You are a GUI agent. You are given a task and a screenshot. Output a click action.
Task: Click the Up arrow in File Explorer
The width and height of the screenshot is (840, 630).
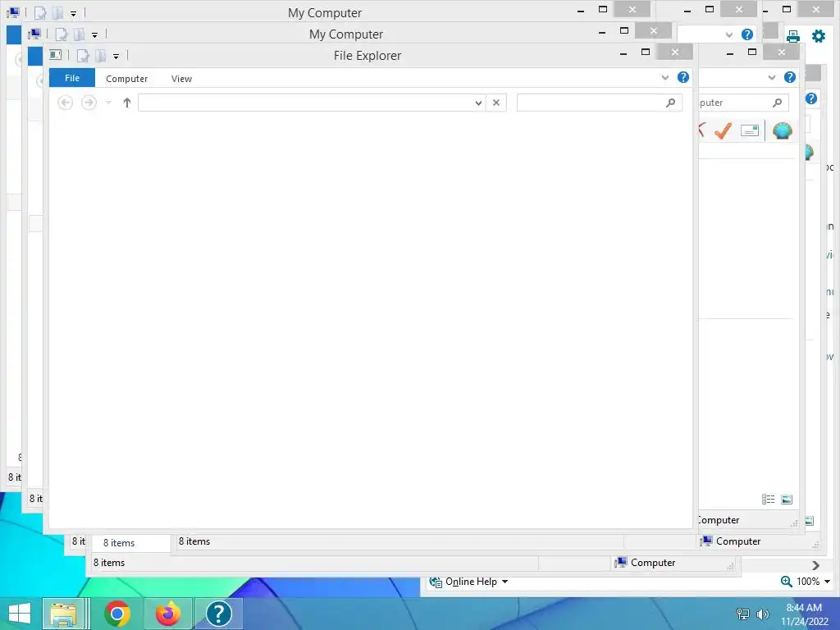(x=127, y=103)
